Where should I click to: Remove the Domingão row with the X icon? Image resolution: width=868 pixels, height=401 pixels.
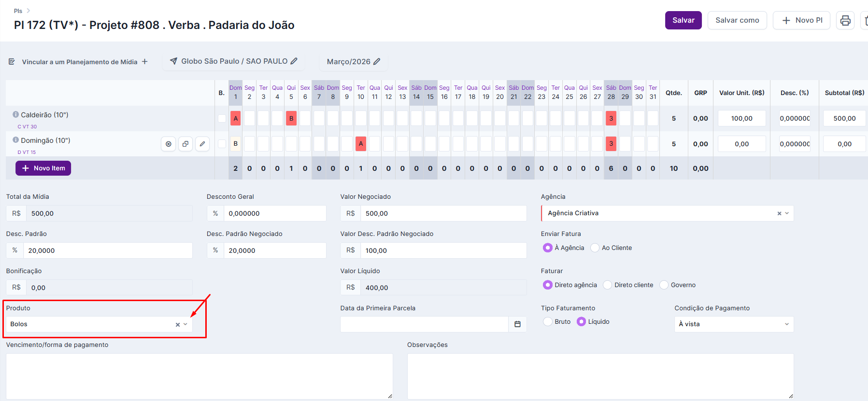click(168, 144)
